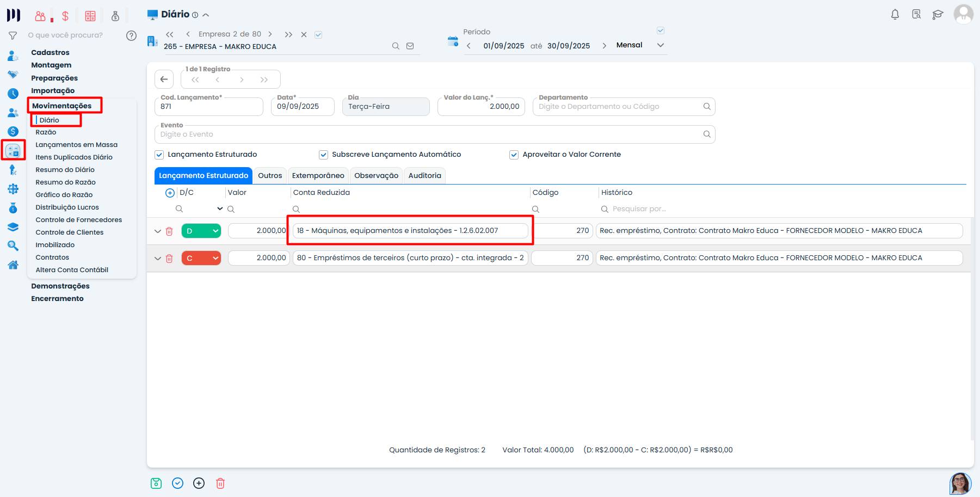Screen dimensions: 980x497
Task: Click the add row plus icon beside D/C
Action: point(170,193)
